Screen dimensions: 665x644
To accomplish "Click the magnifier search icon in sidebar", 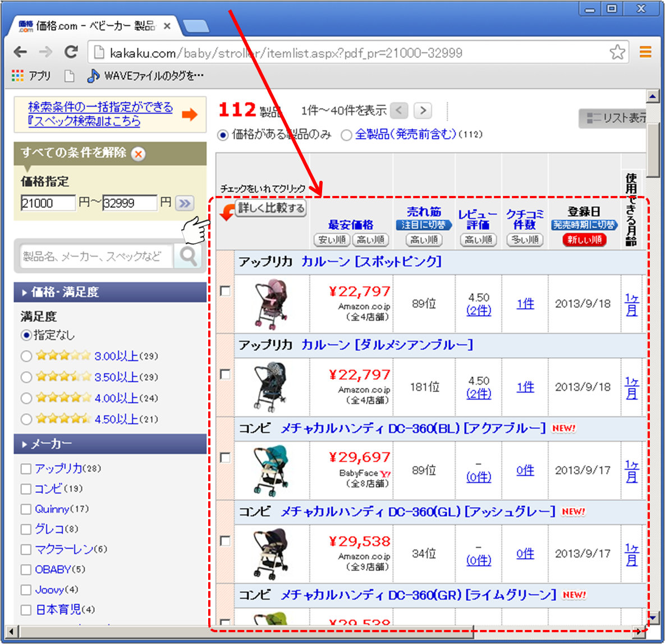I will (188, 256).
